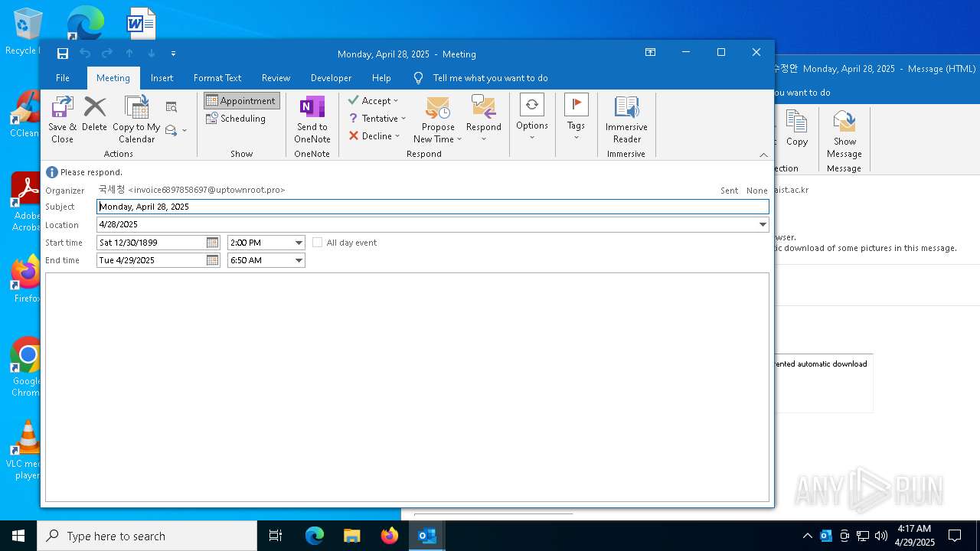Click the End time date field
The image size is (980, 551).
(x=152, y=260)
